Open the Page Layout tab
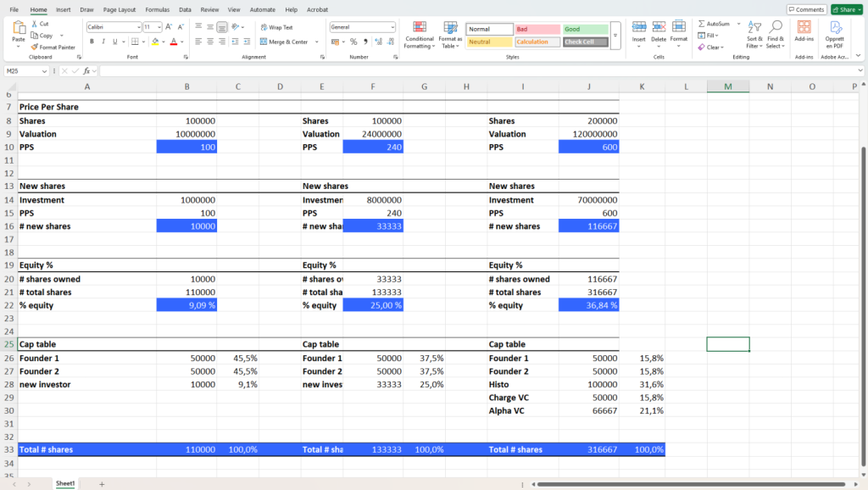The height and width of the screenshot is (490, 868). [x=119, y=9]
